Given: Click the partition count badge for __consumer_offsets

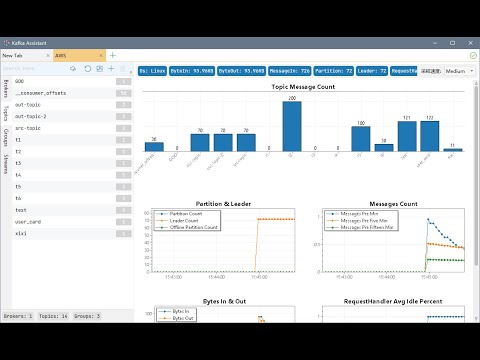Looking at the screenshot, I should pyautogui.click(x=124, y=93).
